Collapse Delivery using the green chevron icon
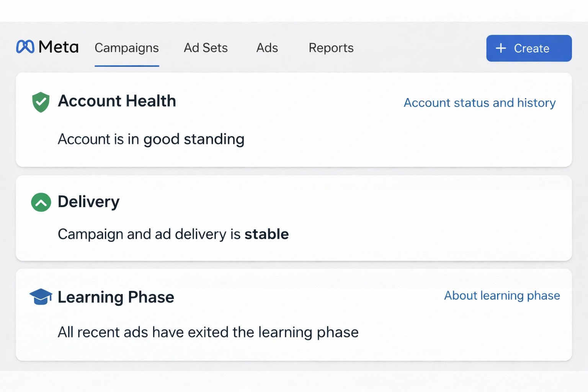Viewport: 588px width, 392px height. coord(41,202)
